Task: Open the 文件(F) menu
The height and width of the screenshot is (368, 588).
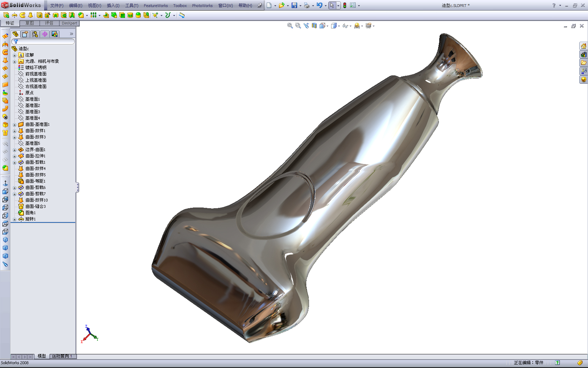Action: tap(57, 6)
